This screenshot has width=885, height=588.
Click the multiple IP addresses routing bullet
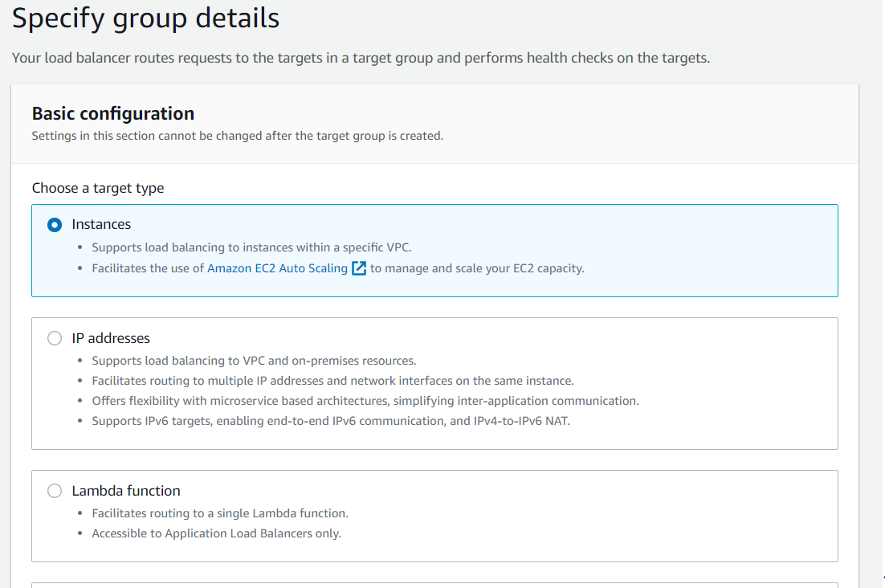coord(332,381)
